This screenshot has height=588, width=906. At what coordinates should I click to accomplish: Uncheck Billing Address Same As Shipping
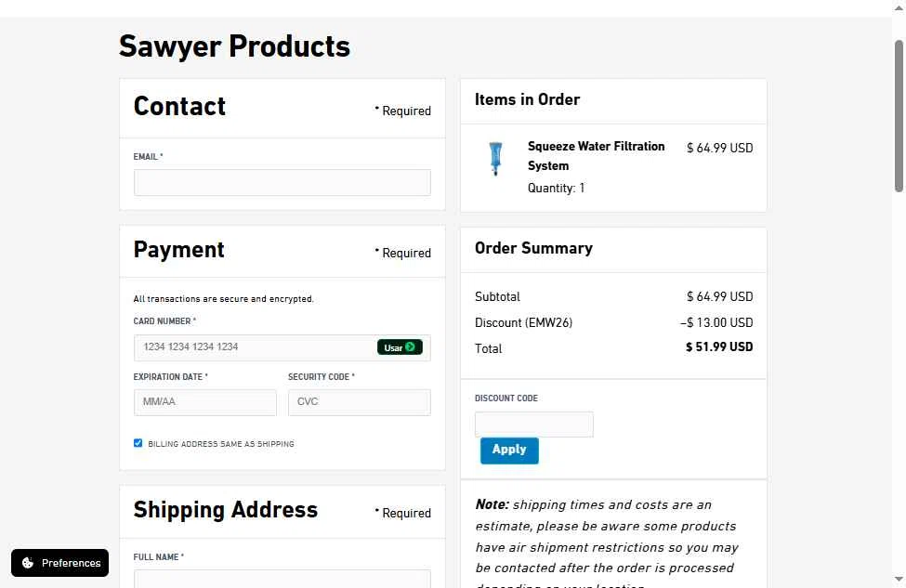tap(138, 443)
